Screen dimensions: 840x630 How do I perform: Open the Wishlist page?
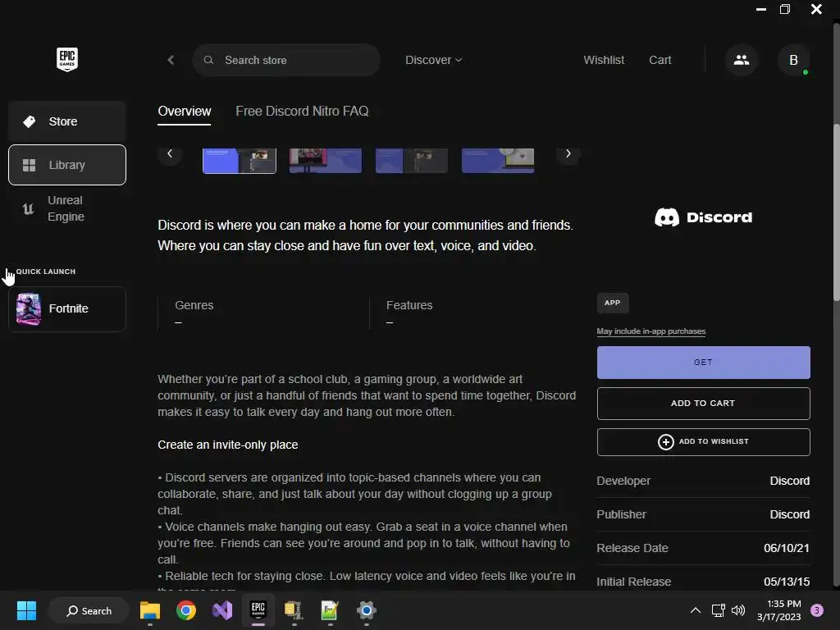pyautogui.click(x=604, y=60)
